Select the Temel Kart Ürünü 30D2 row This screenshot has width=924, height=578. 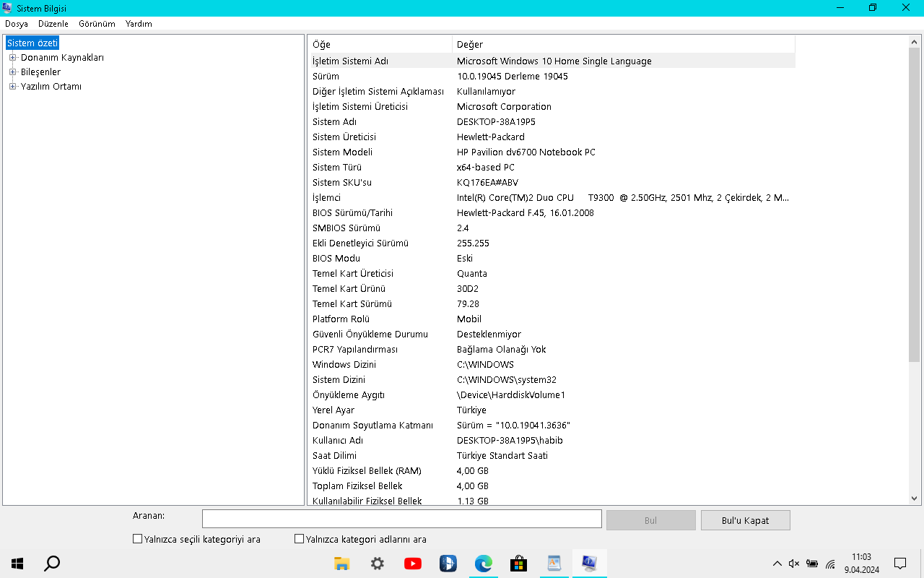(552, 288)
